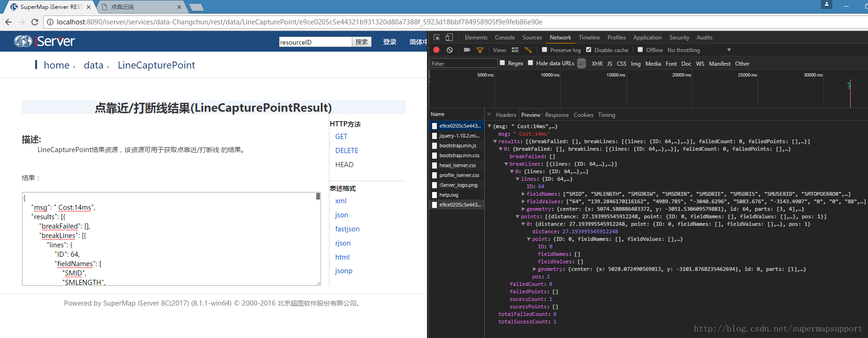Collapse the point: {ID: 0} node
Viewport: 868px width, 338px height.
click(x=529, y=238)
